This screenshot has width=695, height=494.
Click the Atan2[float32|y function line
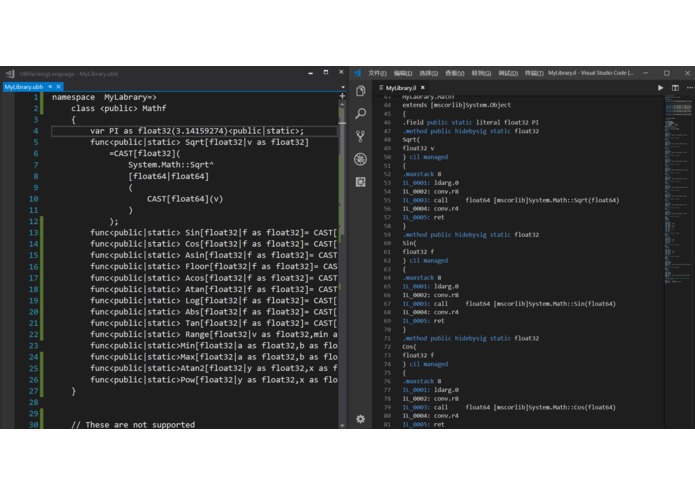[x=214, y=368]
